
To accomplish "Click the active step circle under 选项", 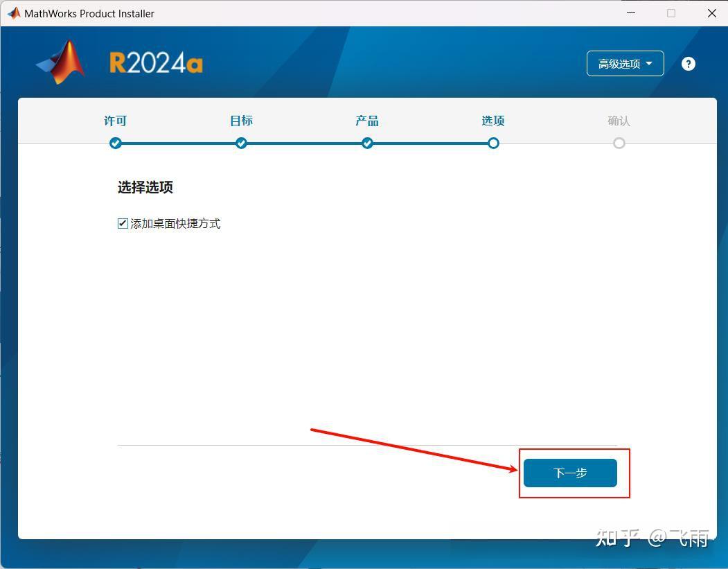I will [x=493, y=143].
